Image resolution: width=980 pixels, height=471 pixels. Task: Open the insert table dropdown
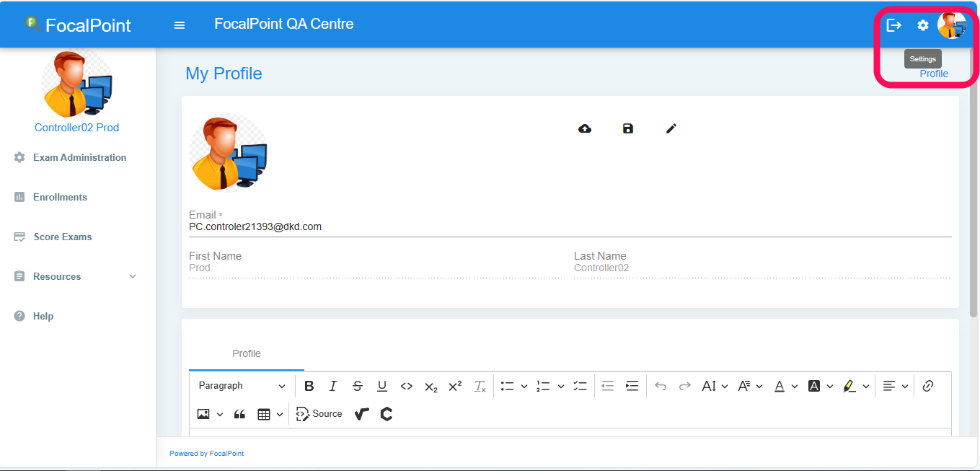click(270, 414)
